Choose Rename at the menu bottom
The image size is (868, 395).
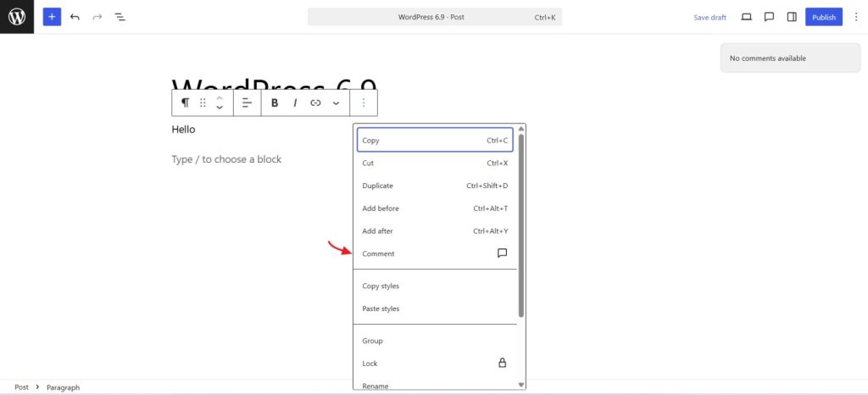435,385
